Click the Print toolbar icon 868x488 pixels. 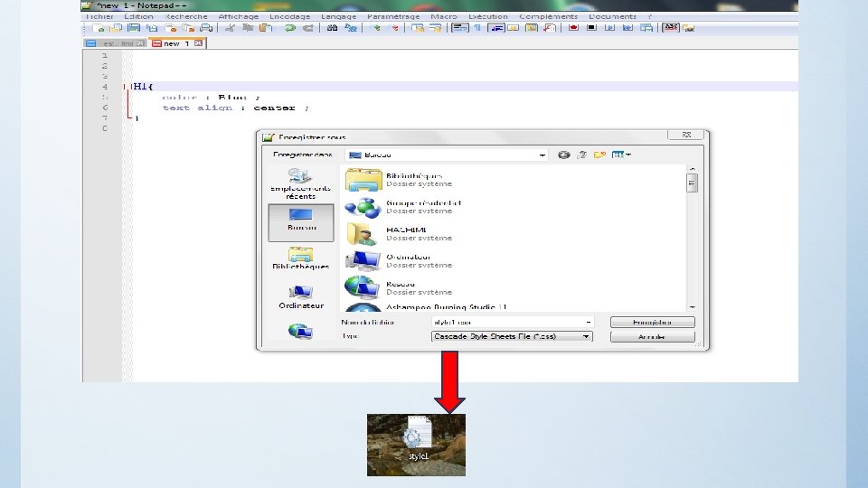click(206, 28)
